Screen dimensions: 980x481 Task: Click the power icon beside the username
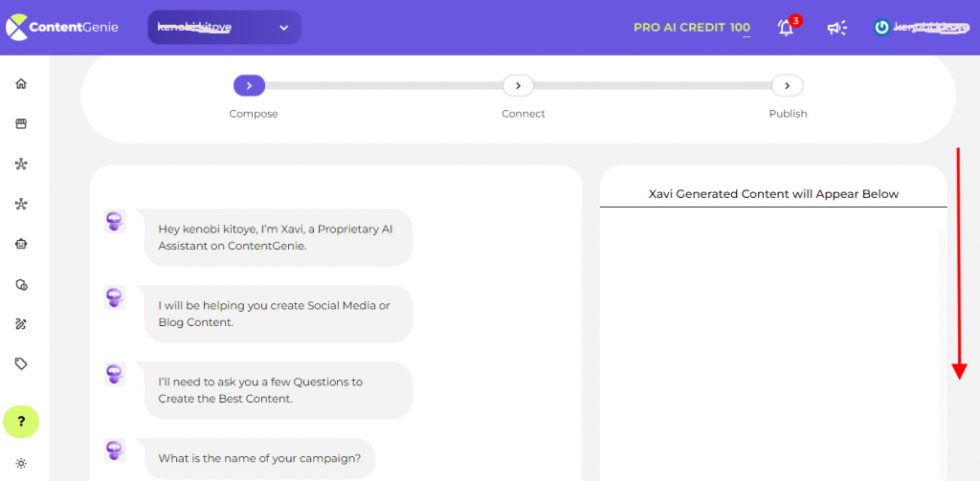881,28
